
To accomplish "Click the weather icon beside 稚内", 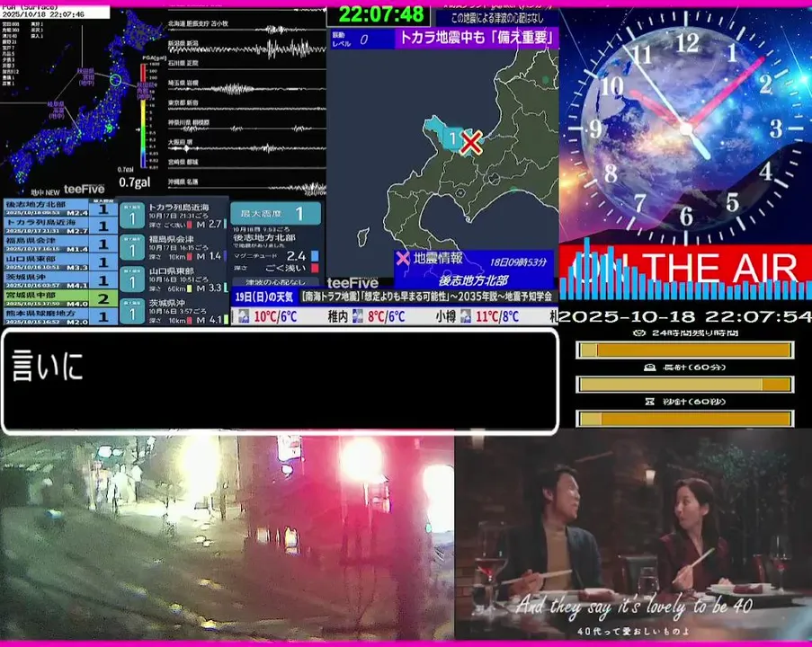I will [357, 316].
